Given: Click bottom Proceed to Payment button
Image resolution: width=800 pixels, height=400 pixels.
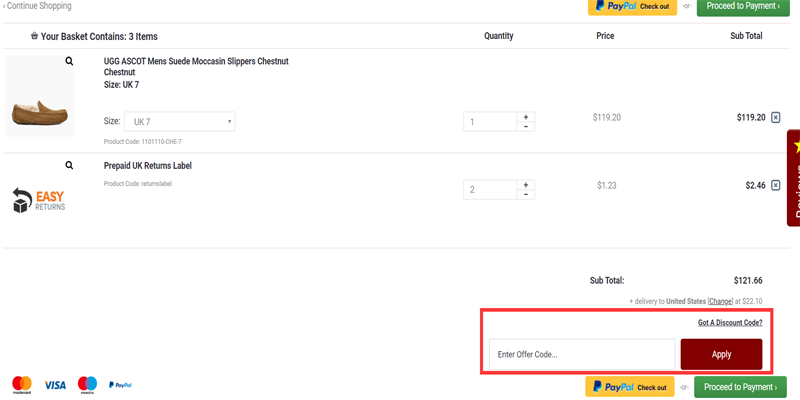Looking at the screenshot, I should [x=740, y=387].
